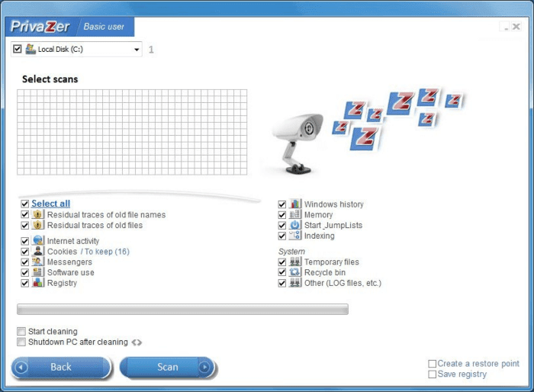Click the Internet activity globe icon
534x392 pixels.
(38, 240)
